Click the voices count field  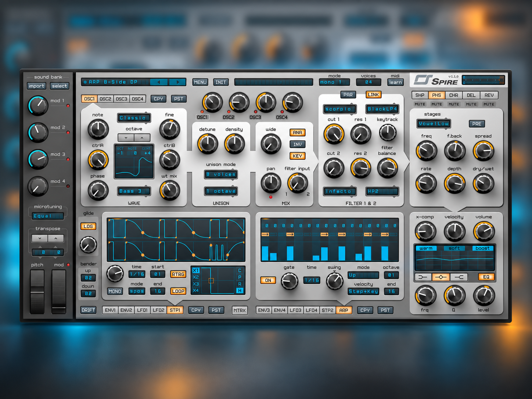(x=368, y=82)
